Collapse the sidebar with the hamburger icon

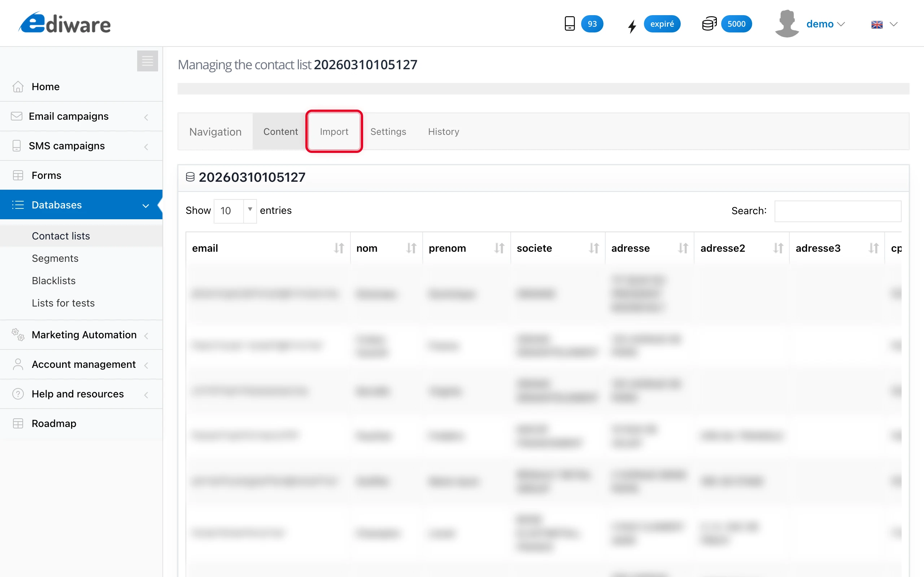coord(147,61)
